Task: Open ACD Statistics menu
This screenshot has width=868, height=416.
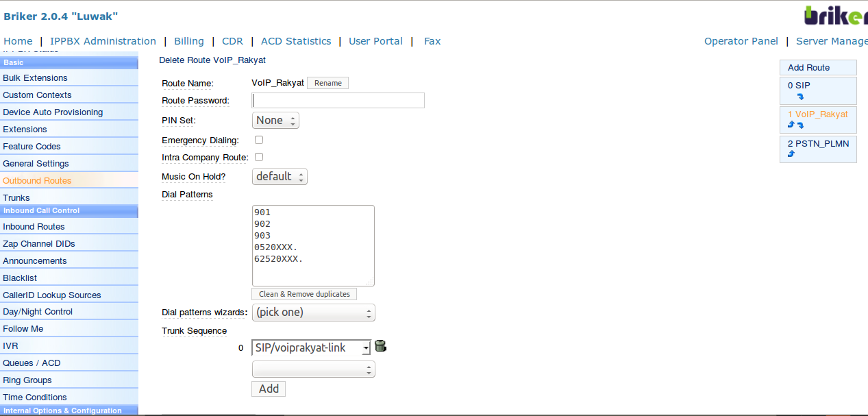Action: (x=296, y=41)
